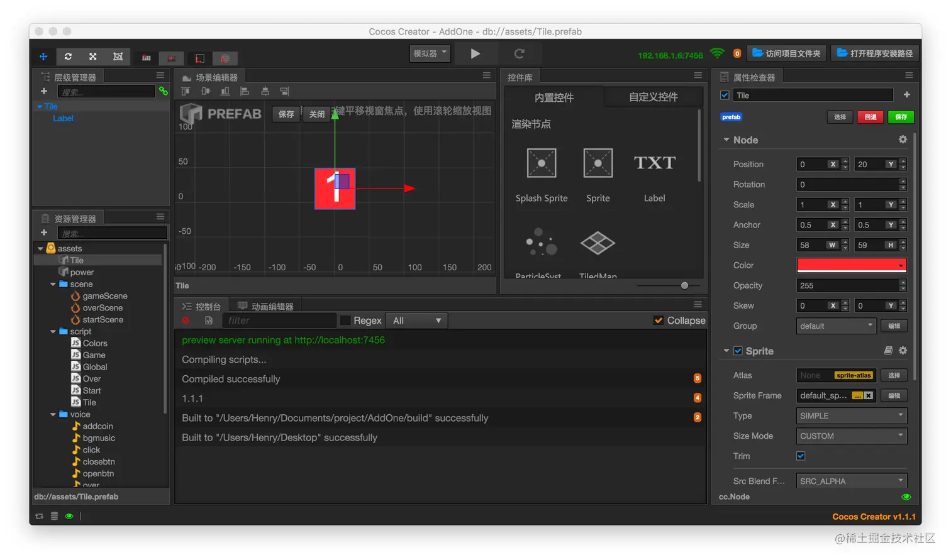
Task: Adjust the widget library zoom slider
Action: tap(684, 285)
